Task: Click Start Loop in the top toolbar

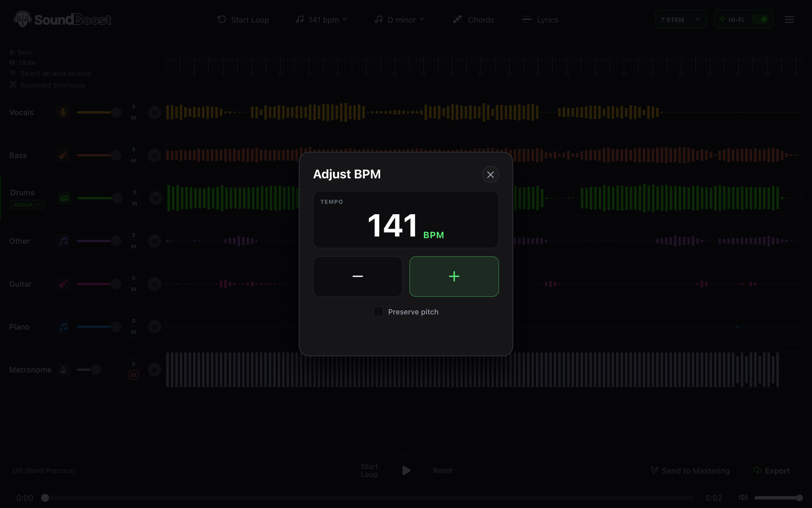Action: pyautogui.click(x=243, y=20)
